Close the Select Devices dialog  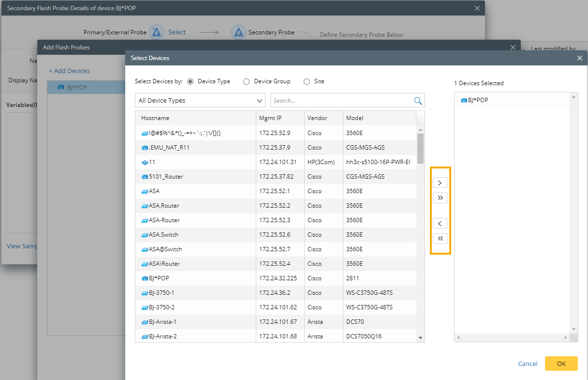click(x=579, y=58)
